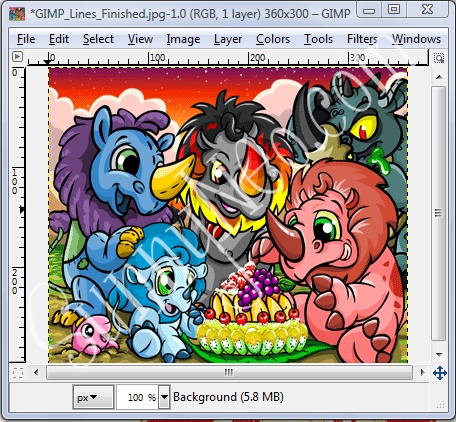The width and height of the screenshot is (456, 422).
Task: Click the horizontal scrollbar left arrow
Action: coord(36,372)
